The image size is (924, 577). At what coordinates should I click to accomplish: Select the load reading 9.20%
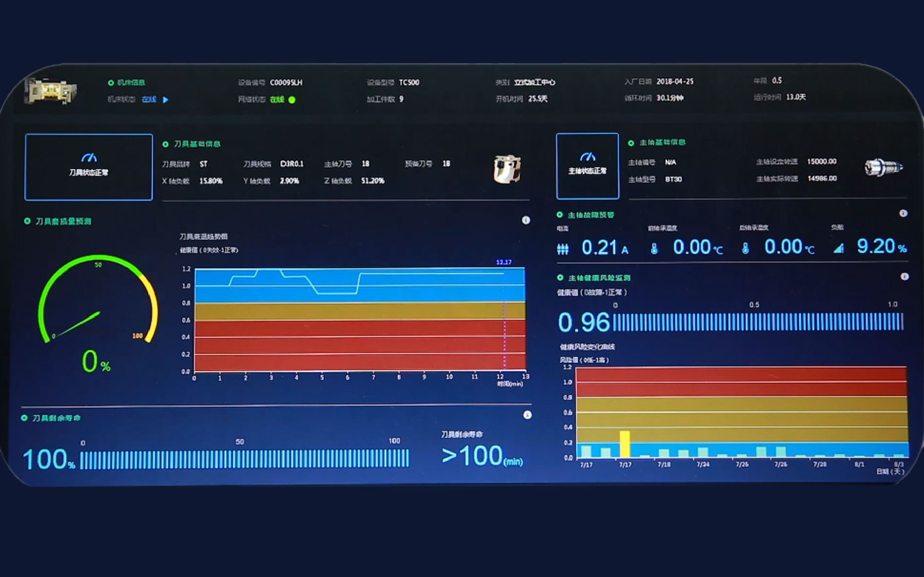click(882, 246)
